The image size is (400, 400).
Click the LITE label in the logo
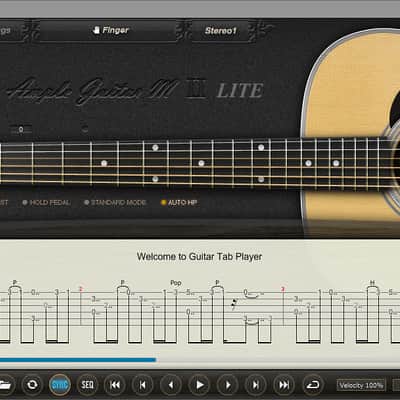point(240,91)
